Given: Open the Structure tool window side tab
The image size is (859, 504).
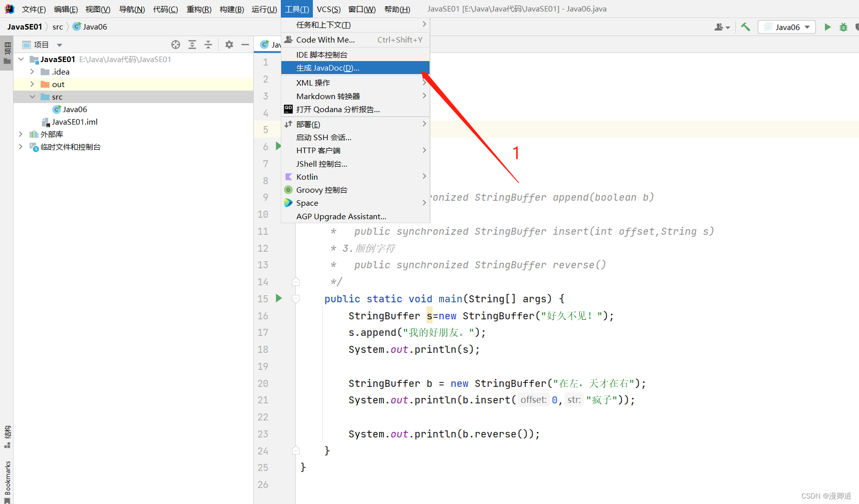Looking at the screenshot, I should [7, 437].
